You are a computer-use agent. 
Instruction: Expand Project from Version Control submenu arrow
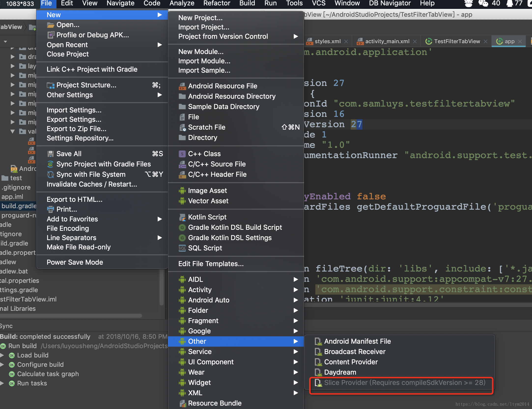click(x=296, y=36)
